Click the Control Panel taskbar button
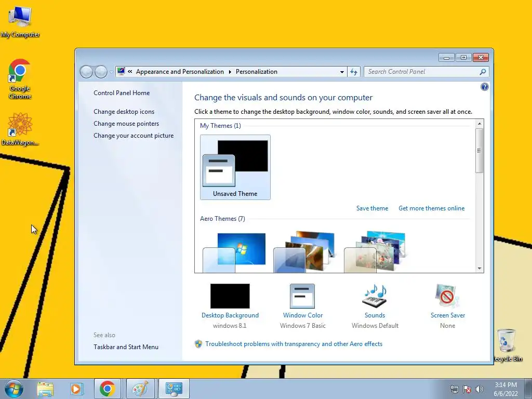 click(x=174, y=389)
